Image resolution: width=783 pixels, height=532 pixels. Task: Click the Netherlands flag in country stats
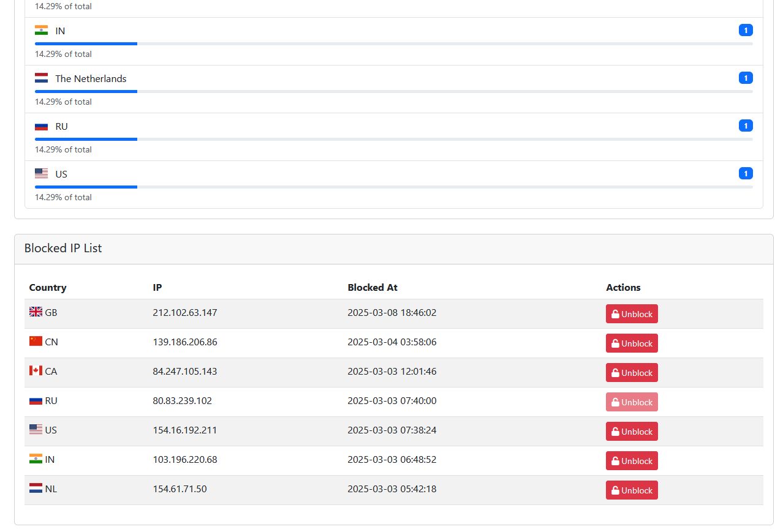point(41,78)
